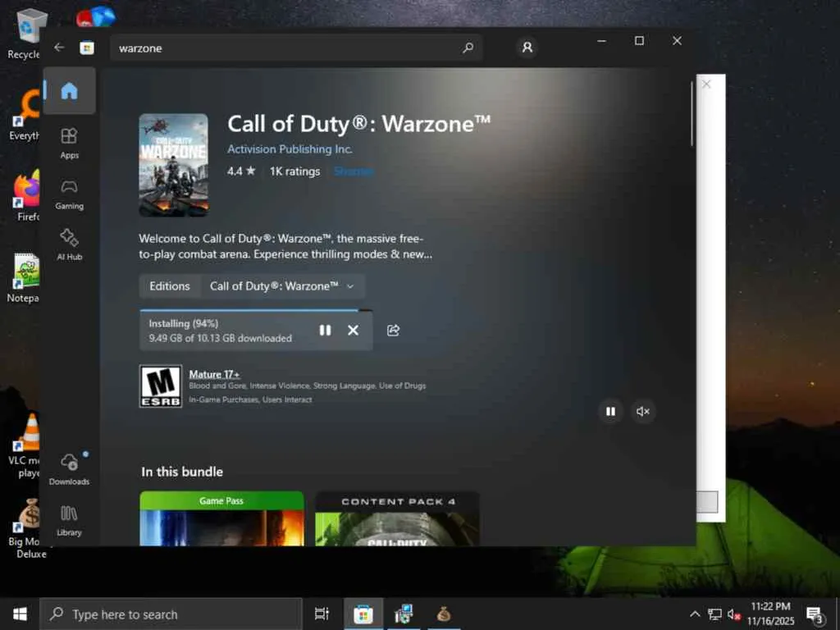
Task: Expand the Editions dropdown for Warzone
Action: [x=282, y=286]
